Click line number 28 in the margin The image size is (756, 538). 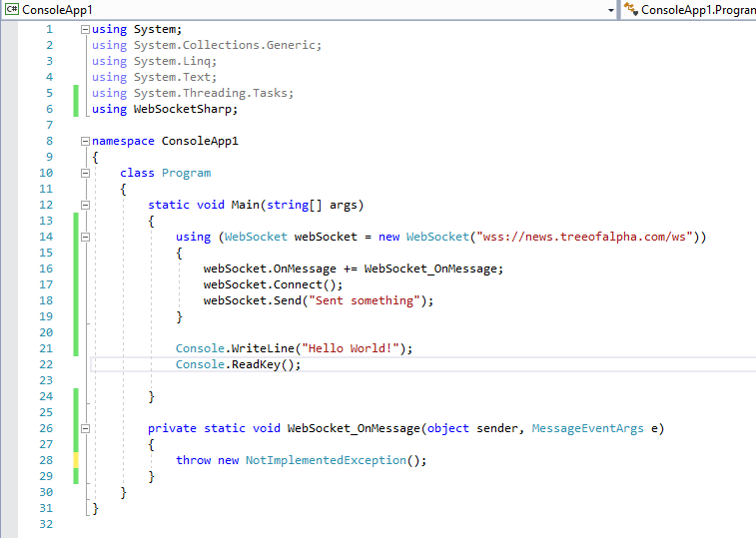pos(46,460)
